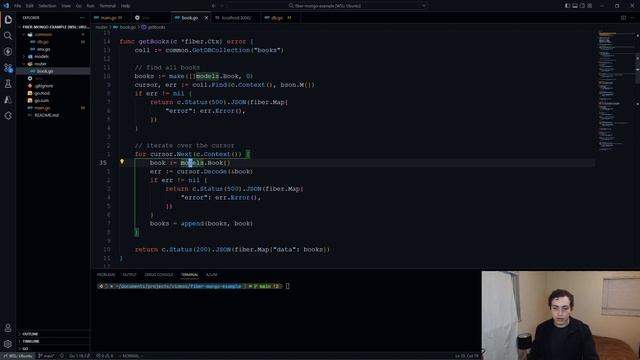
Task: Switch to the localhost:3000 editor tab
Action: coord(236,18)
